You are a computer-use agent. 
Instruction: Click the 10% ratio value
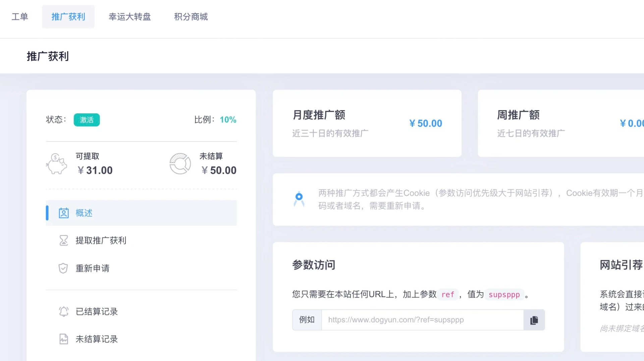click(x=228, y=120)
